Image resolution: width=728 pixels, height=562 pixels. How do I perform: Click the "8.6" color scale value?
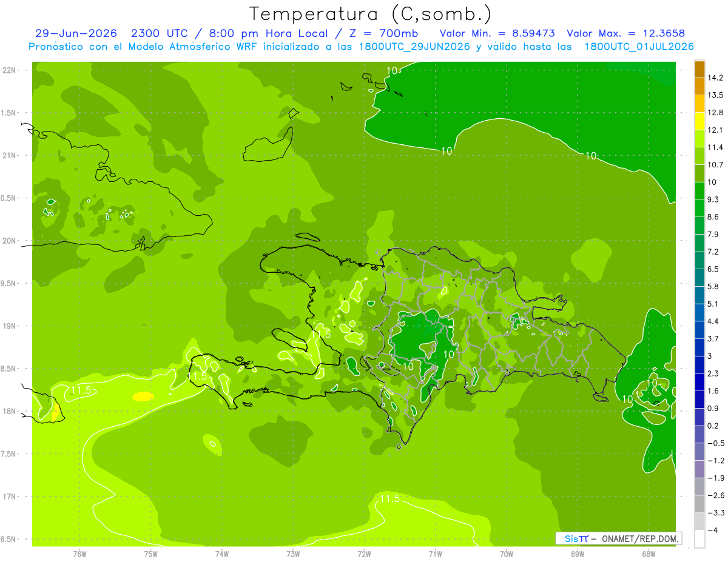pyautogui.click(x=713, y=217)
